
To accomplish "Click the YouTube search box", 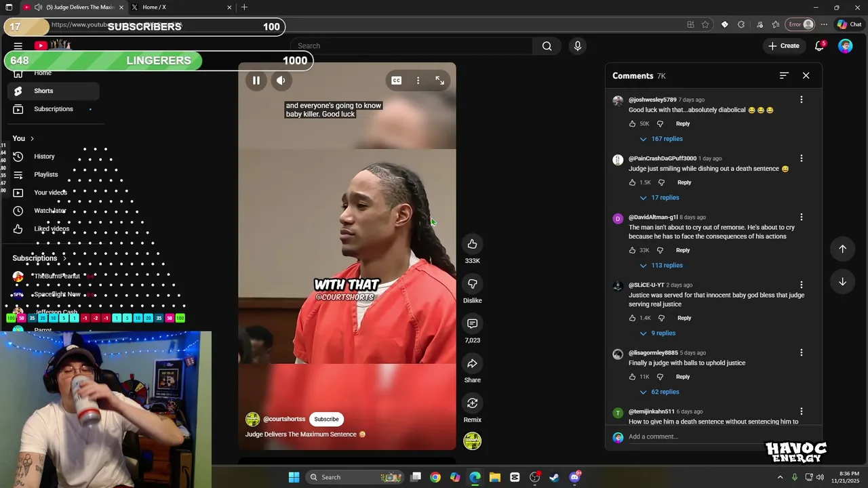I will (x=411, y=46).
